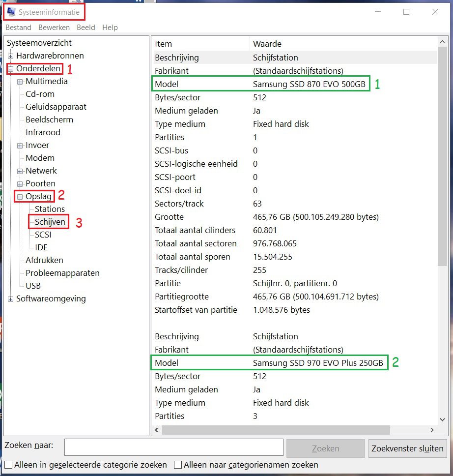Collapse the Opslag minus icon
453x476 pixels.
pos(20,197)
